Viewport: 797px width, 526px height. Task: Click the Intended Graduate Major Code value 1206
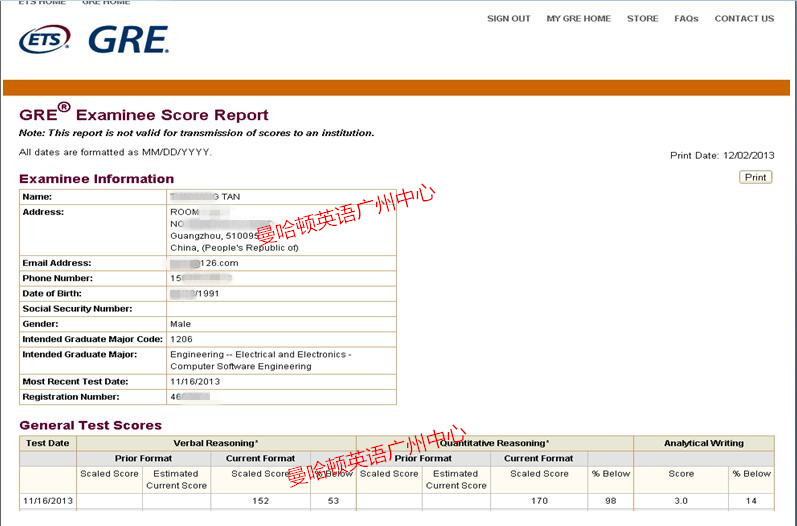(181, 339)
